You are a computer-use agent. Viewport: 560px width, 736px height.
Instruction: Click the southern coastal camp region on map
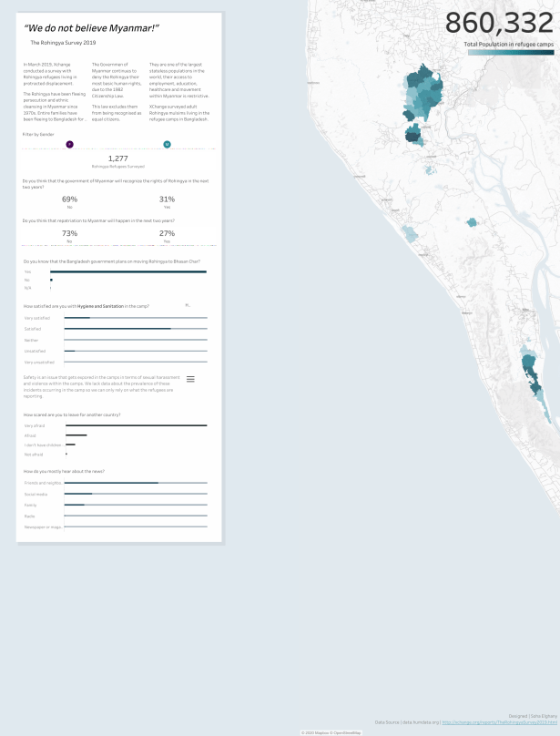[530, 375]
